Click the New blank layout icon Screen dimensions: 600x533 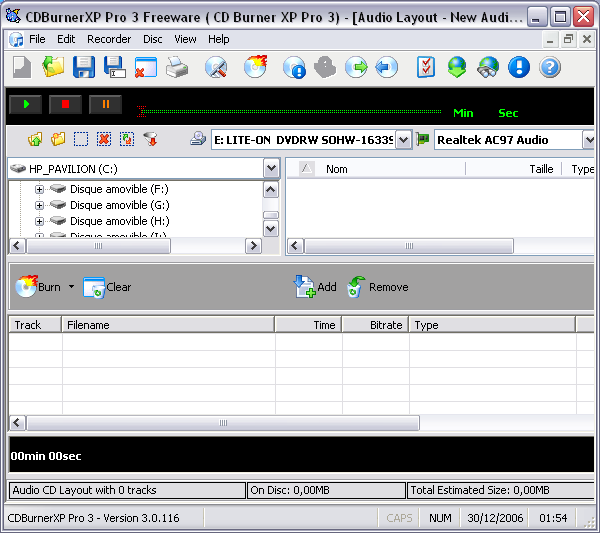tap(22, 67)
